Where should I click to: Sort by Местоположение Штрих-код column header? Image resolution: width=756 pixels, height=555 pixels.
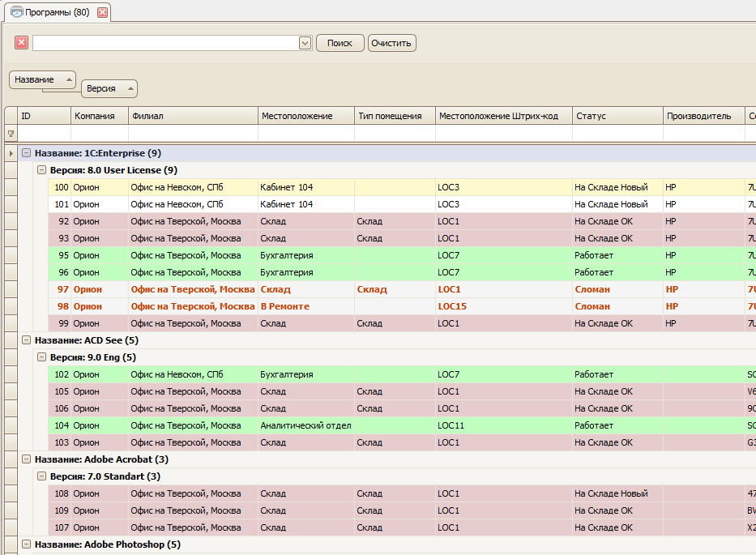[504, 116]
